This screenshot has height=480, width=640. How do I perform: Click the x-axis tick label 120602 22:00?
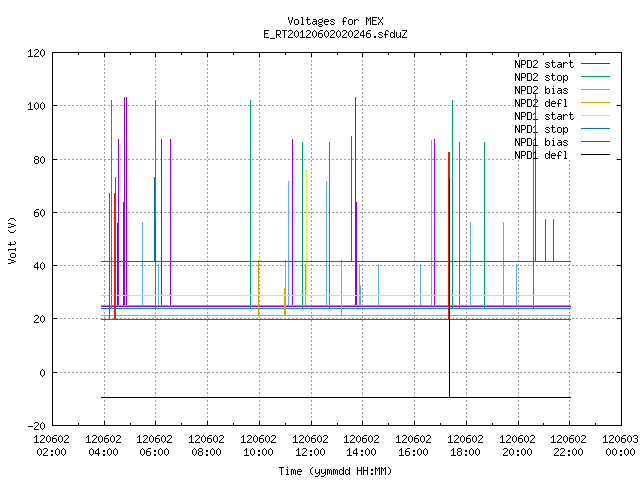pos(569,446)
